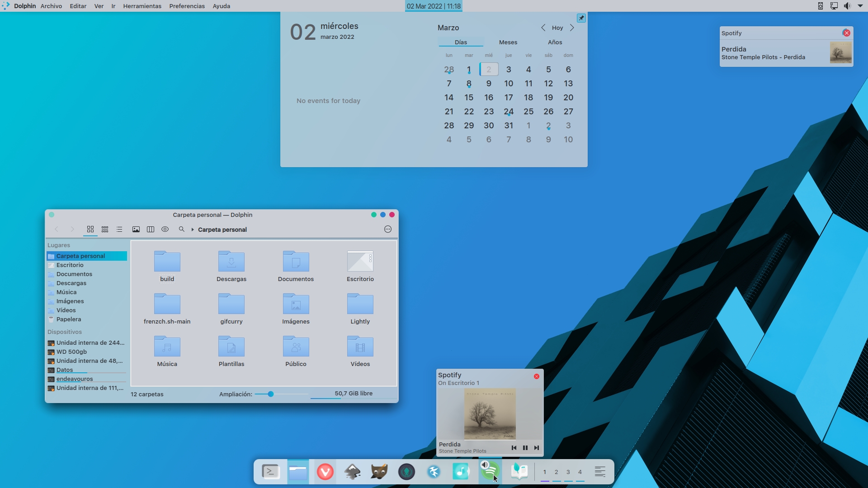Launch Vivaldi browser from the dock

[325, 472]
